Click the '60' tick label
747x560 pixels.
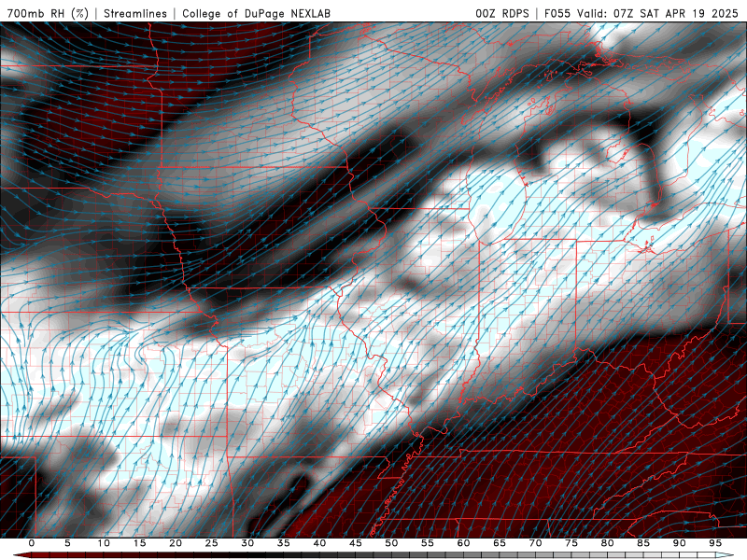click(463, 543)
